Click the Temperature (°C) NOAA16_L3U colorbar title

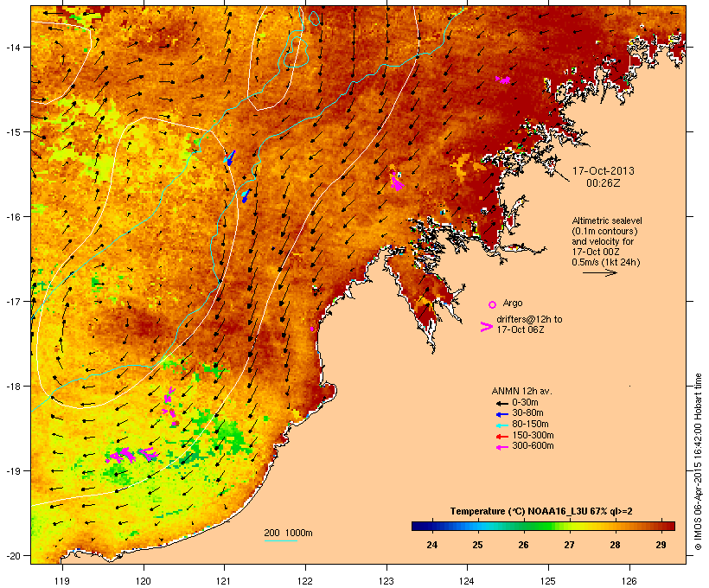coord(541,512)
